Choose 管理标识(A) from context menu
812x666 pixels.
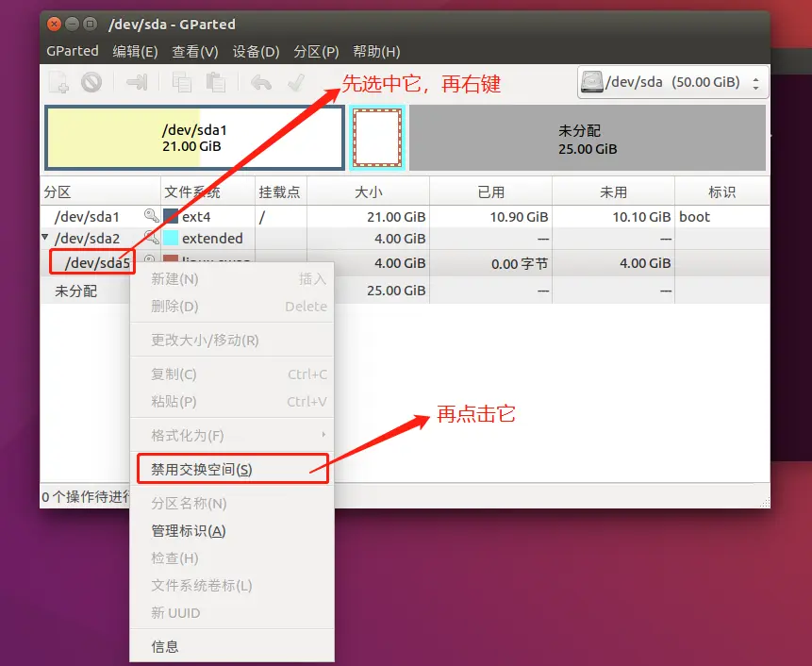pos(232,531)
